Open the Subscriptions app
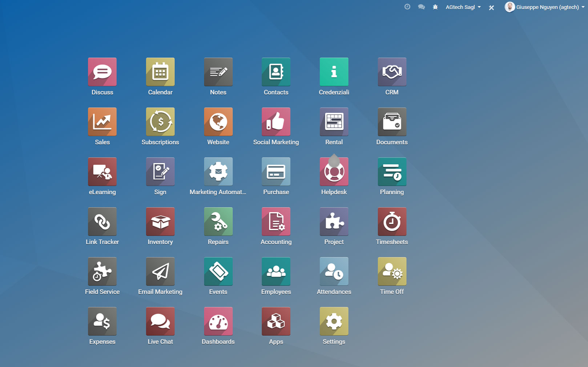The image size is (588, 367). click(160, 122)
